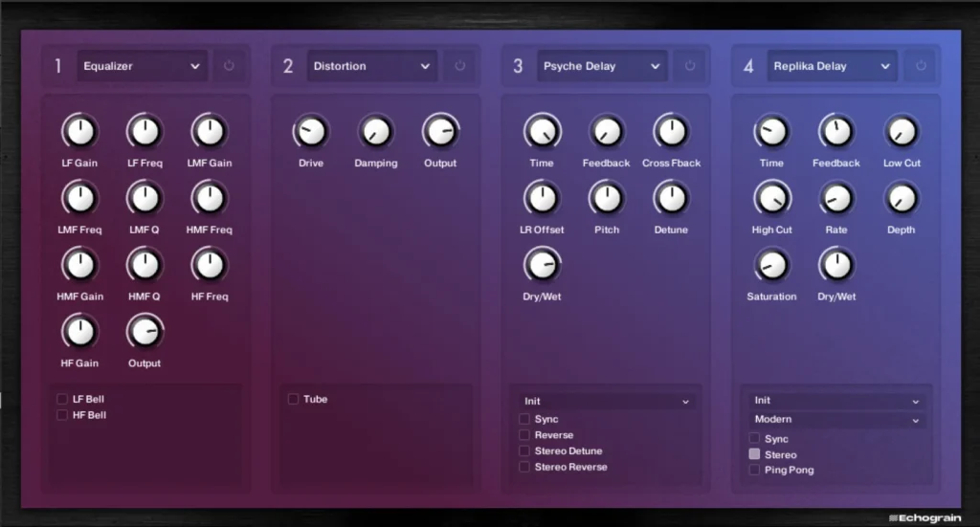
Task: Toggle power icon for Psyche Delay slot
Action: (x=689, y=66)
